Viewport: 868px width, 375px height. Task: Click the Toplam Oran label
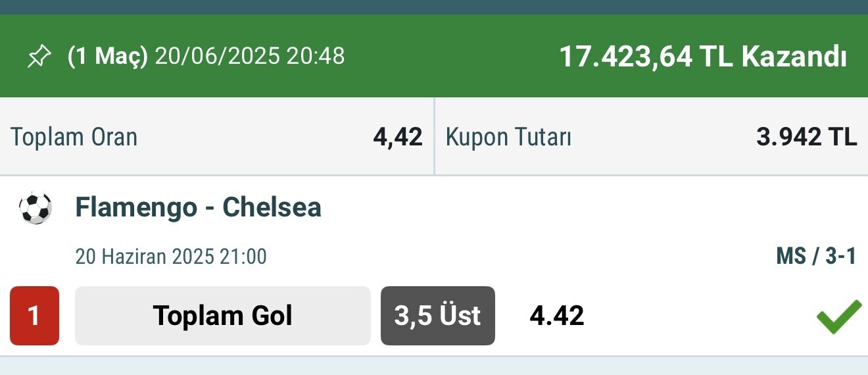[74, 137]
